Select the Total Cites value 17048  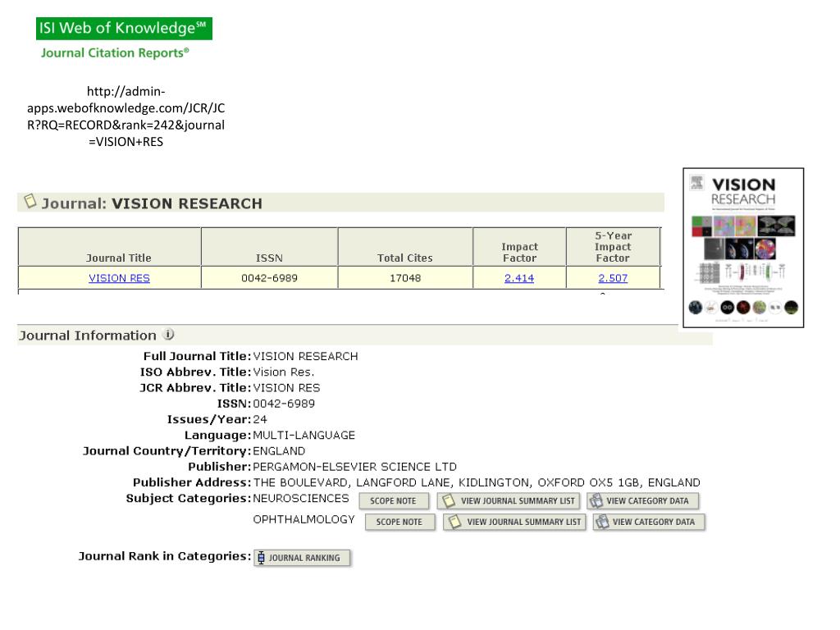click(405, 278)
